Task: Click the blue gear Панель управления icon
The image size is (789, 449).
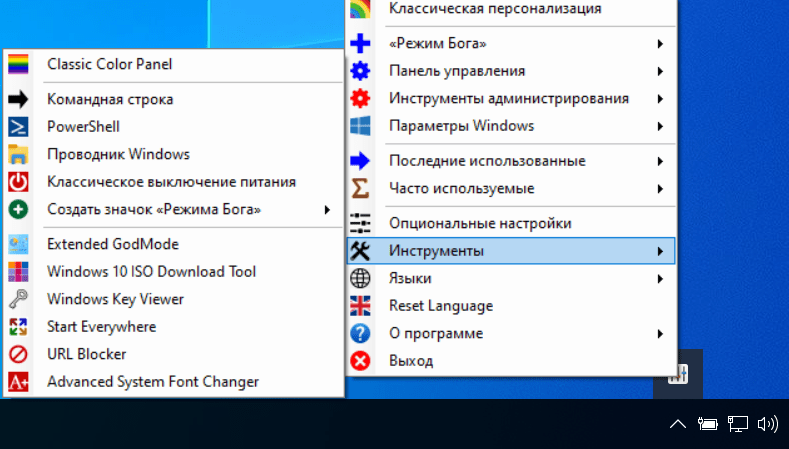Action: [360, 71]
